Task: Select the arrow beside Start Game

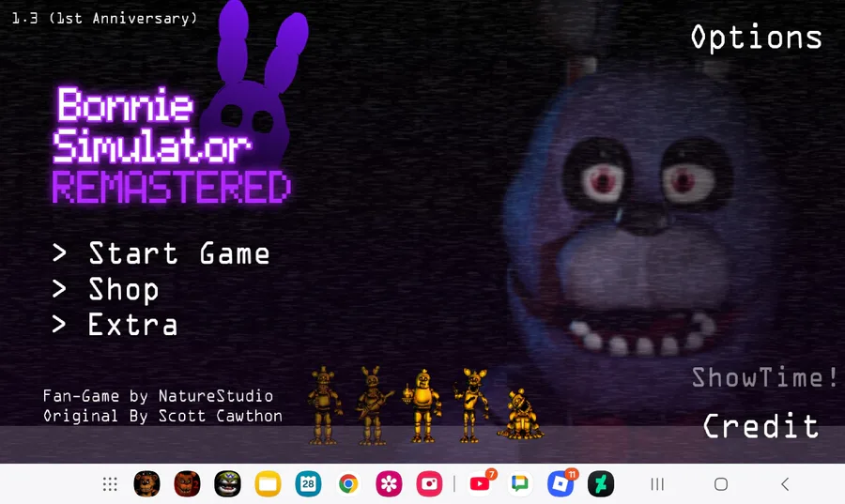Action: point(59,252)
